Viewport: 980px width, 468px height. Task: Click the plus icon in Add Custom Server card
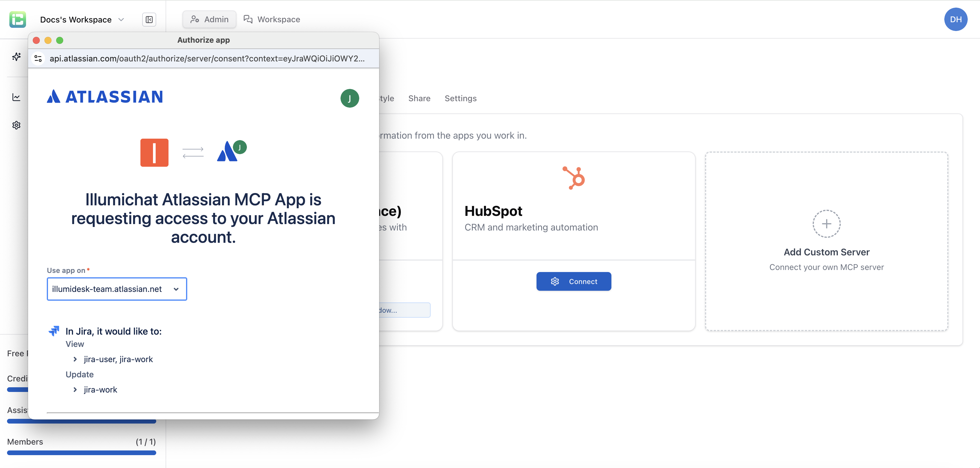pos(826,224)
